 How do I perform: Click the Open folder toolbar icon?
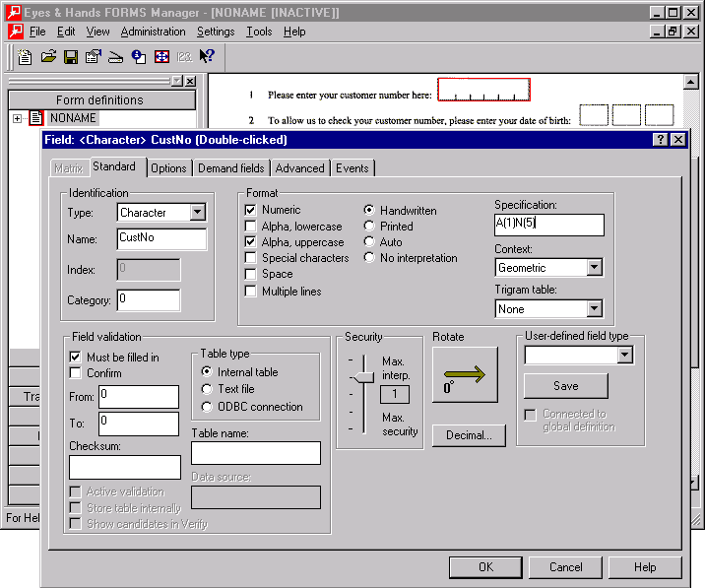coord(48,57)
